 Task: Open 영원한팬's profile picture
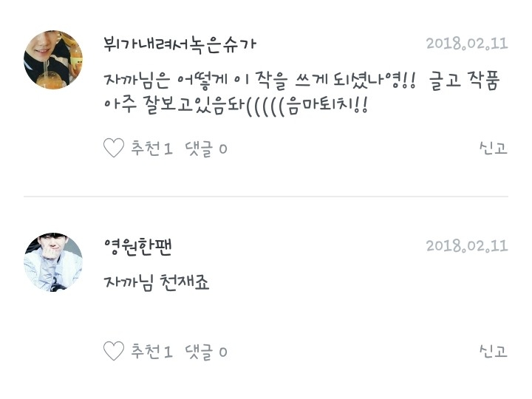click(53, 262)
